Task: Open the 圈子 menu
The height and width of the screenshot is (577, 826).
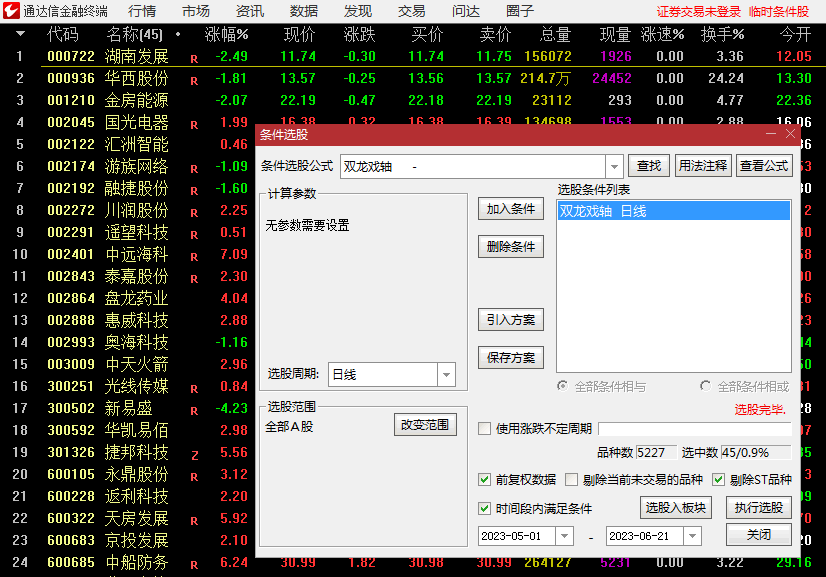Action: click(519, 11)
